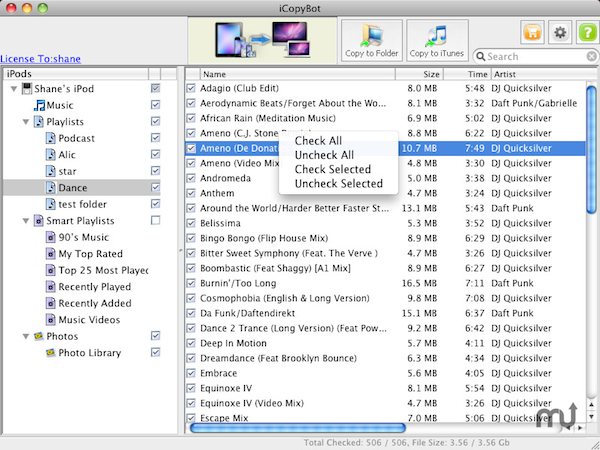
Task: Click the vertical scrollbar thumb in the track list
Action: coord(591,150)
